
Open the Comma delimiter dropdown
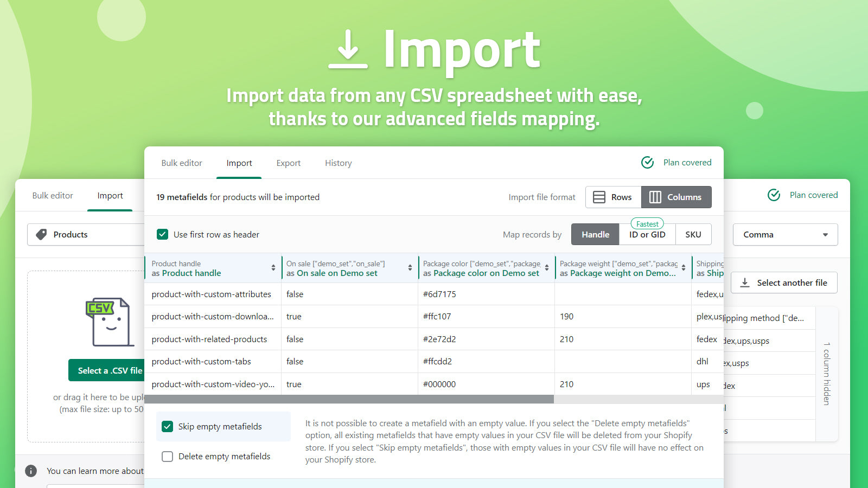point(785,234)
